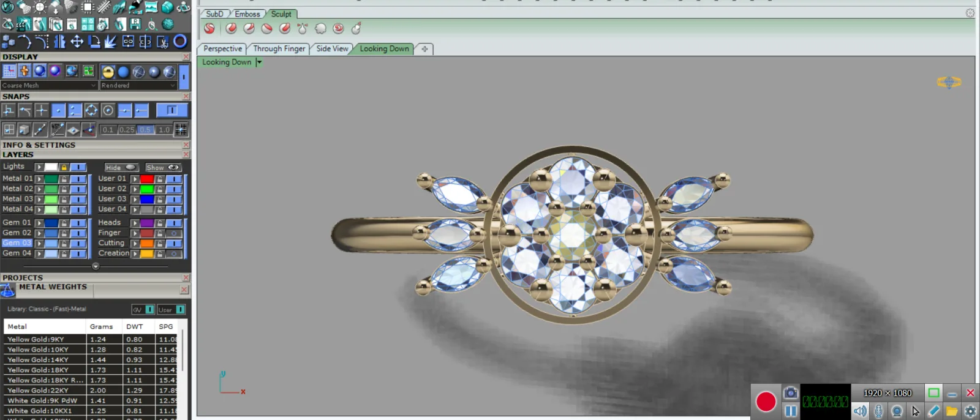Pause the screen recording
Image resolution: width=980 pixels, height=420 pixels.
tap(791, 411)
